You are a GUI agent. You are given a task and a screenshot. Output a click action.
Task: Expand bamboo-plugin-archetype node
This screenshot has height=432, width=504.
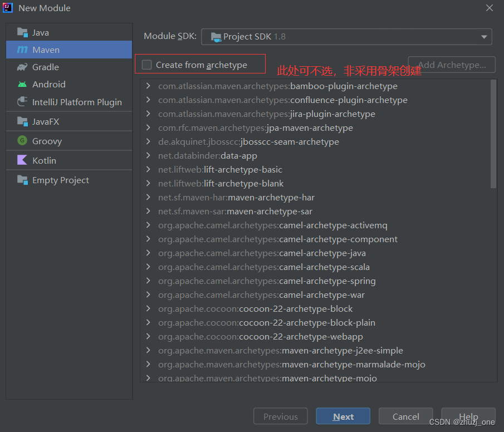pyautogui.click(x=148, y=86)
